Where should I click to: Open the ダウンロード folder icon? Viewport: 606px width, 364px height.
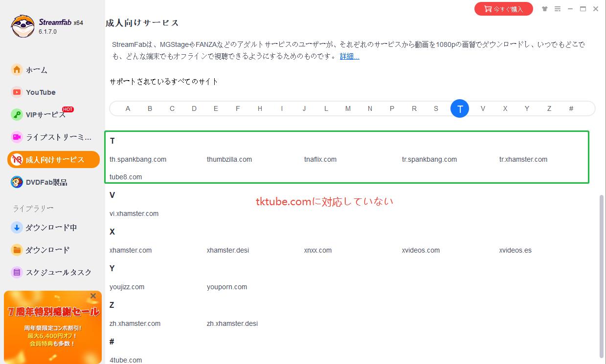(x=17, y=250)
